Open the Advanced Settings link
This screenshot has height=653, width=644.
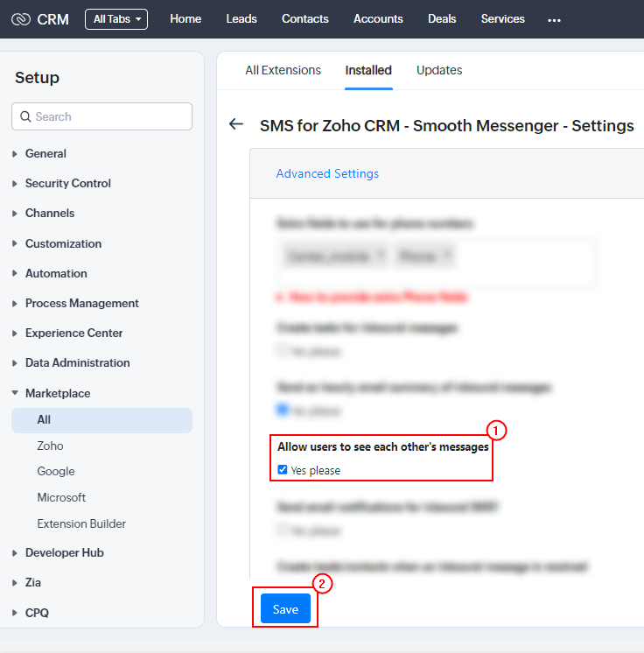327,173
